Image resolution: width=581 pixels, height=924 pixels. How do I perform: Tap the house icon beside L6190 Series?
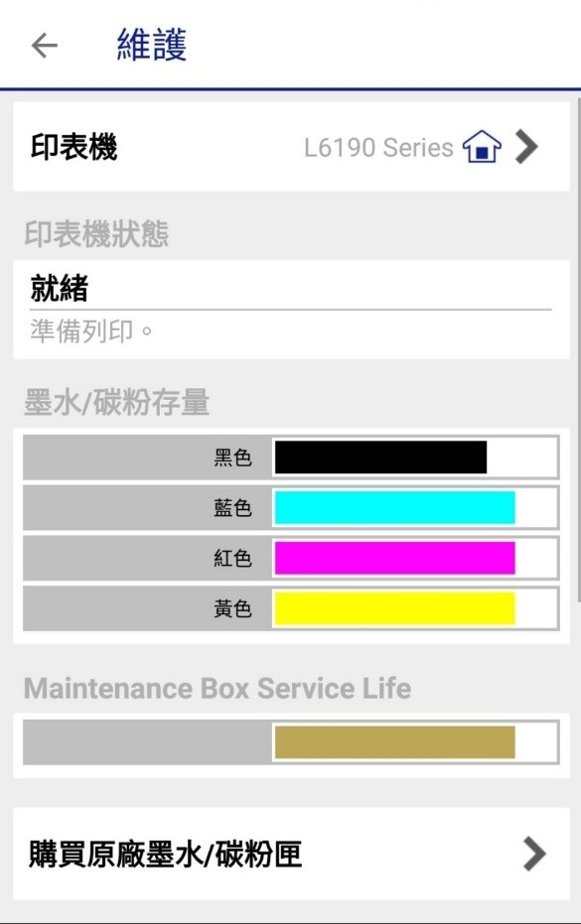(x=482, y=146)
